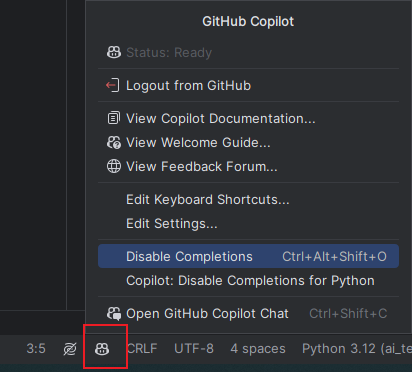Image resolution: width=412 pixels, height=372 pixels.
Task: Click the red logout arrow icon
Action: click(x=113, y=85)
